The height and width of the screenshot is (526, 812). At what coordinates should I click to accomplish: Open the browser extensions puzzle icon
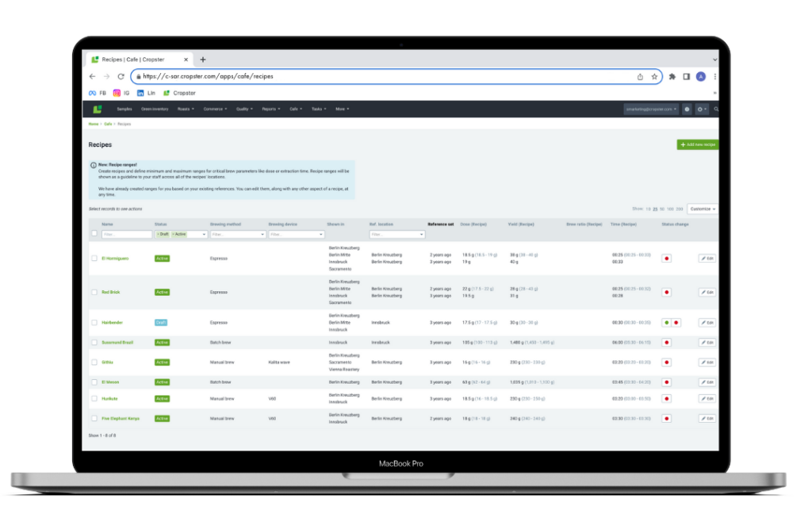pos(672,77)
